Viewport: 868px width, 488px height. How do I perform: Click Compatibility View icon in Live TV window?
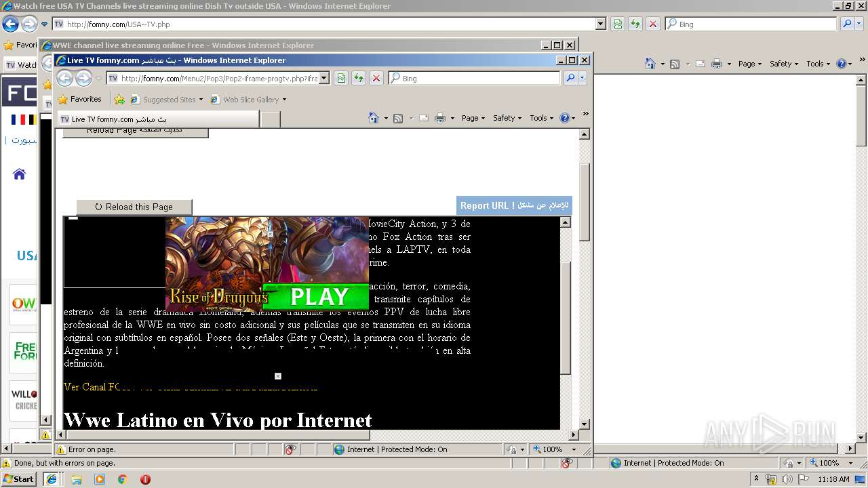click(341, 79)
